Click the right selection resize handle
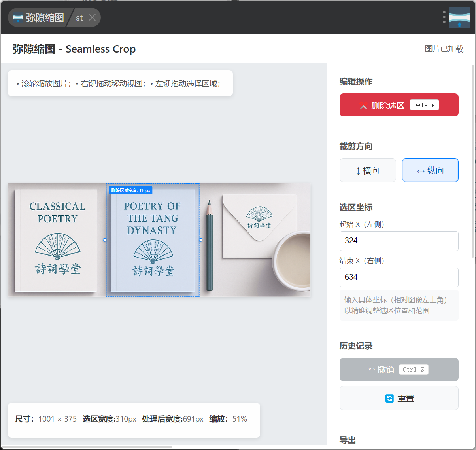The height and width of the screenshot is (450, 476). [x=200, y=240]
